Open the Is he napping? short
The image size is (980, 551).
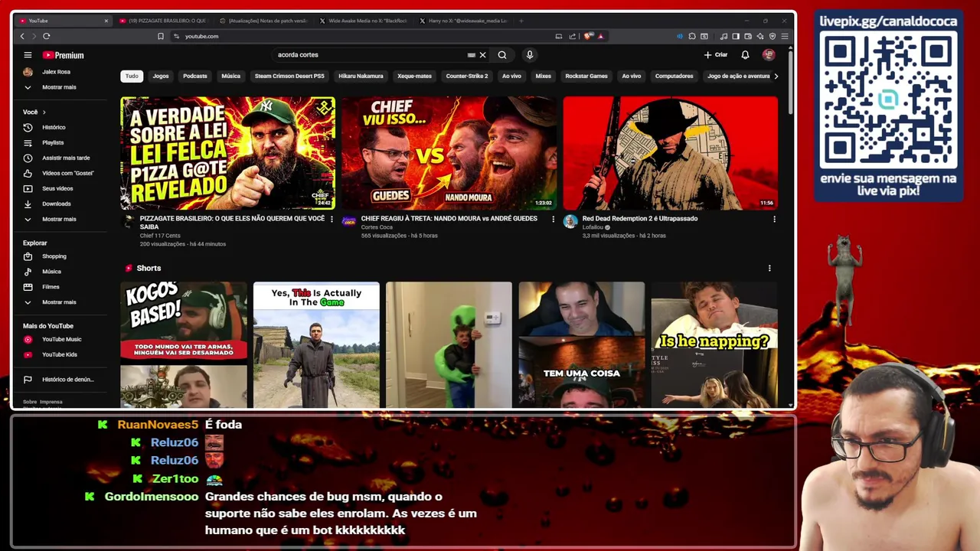[714, 345]
